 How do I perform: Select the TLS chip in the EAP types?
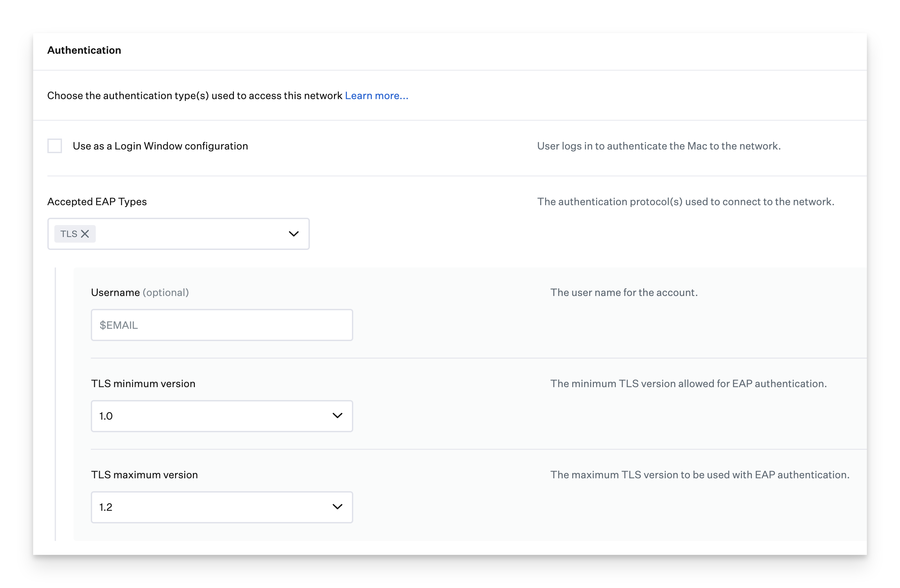pyautogui.click(x=69, y=234)
